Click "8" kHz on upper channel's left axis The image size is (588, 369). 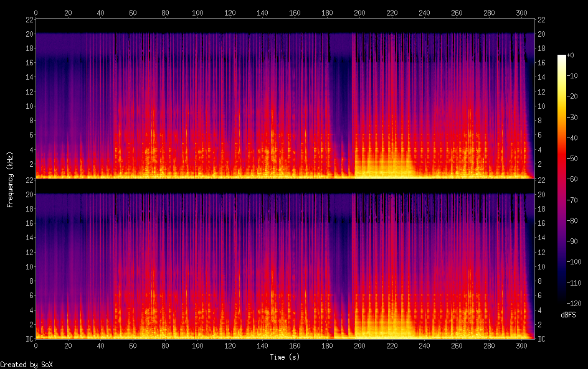(32, 121)
